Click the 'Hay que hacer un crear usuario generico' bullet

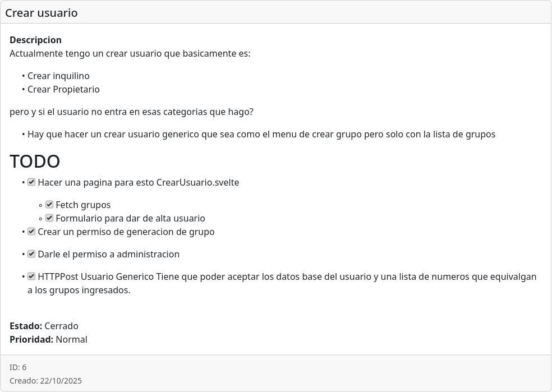(261, 134)
